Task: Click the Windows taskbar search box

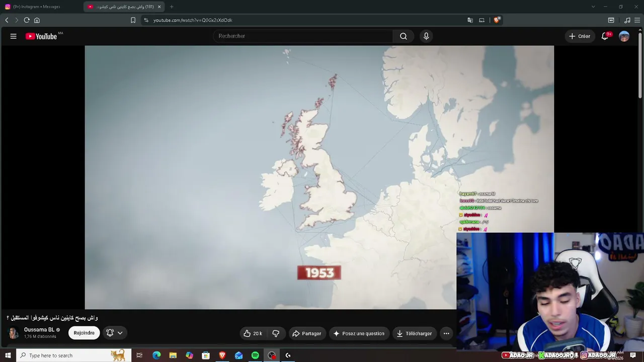Action: pos(74,355)
